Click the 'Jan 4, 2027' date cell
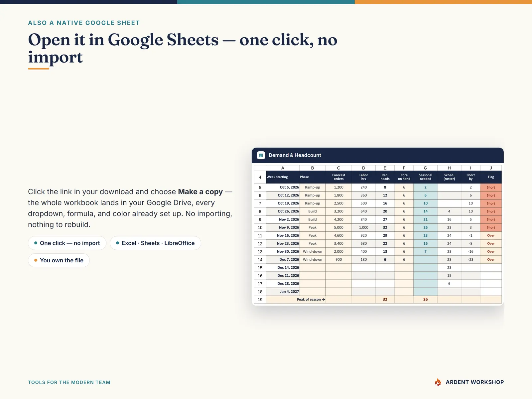This screenshot has height=399, width=532. pyautogui.click(x=283, y=292)
